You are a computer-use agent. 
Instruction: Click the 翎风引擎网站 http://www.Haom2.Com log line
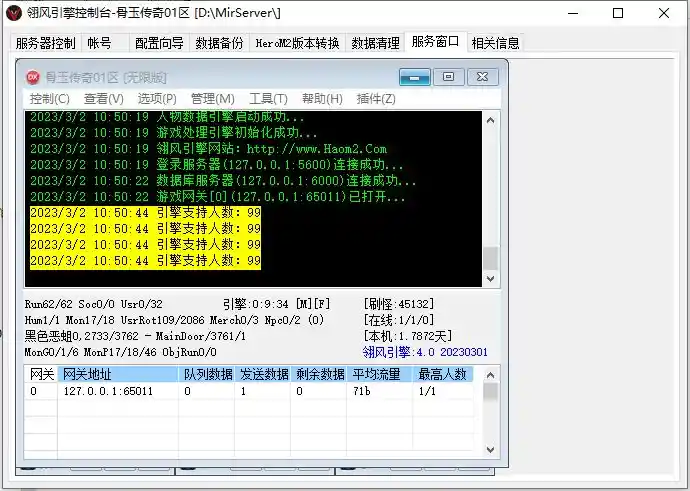[x=209, y=149]
